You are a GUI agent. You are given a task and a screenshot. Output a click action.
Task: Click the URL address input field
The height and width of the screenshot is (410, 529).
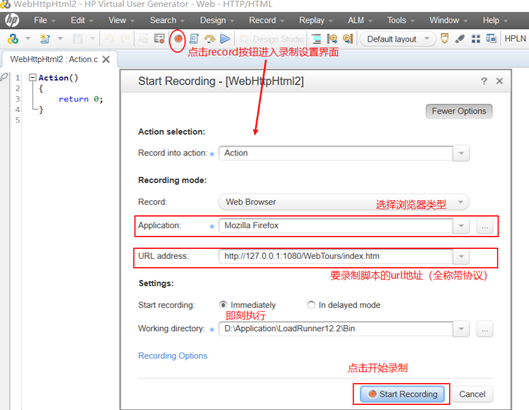pyautogui.click(x=336, y=256)
